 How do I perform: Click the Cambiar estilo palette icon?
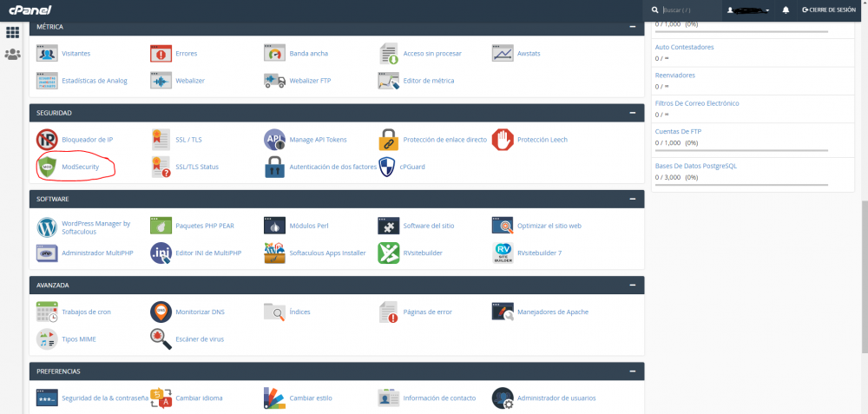(x=274, y=398)
